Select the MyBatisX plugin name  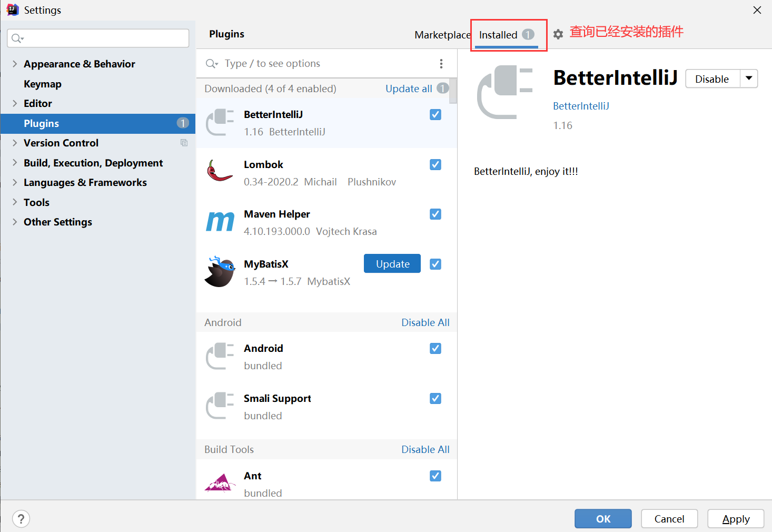coord(266,264)
